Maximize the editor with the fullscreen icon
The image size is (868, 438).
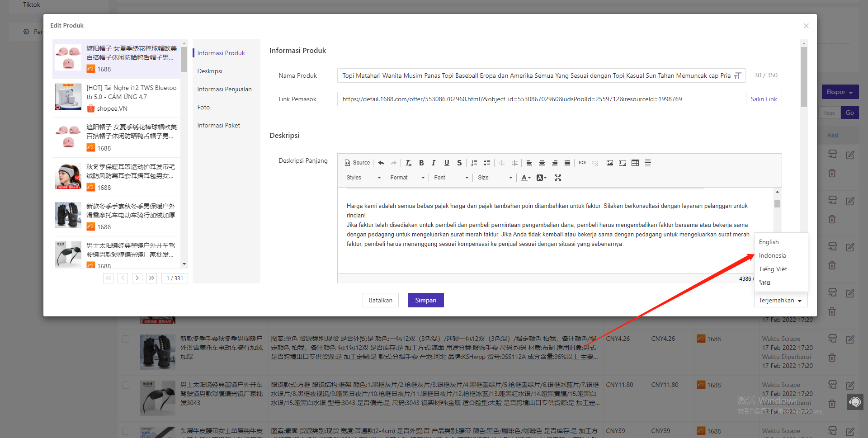pyautogui.click(x=558, y=178)
